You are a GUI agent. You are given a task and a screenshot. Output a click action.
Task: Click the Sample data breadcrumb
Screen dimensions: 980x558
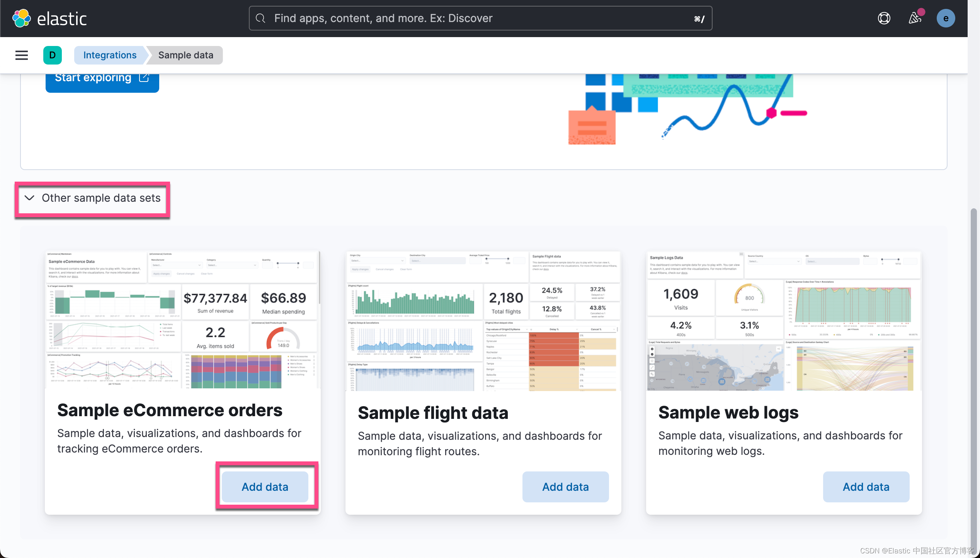tap(185, 55)
